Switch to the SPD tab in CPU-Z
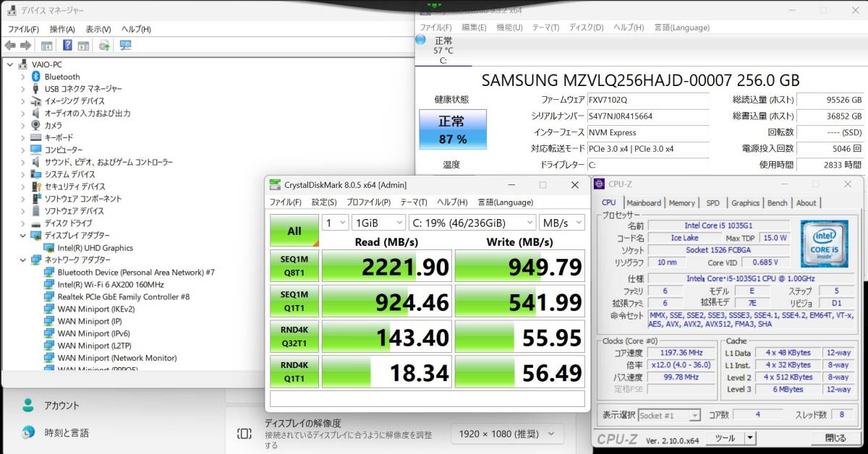Screen dimensions: 868x454 pos(713,203)
